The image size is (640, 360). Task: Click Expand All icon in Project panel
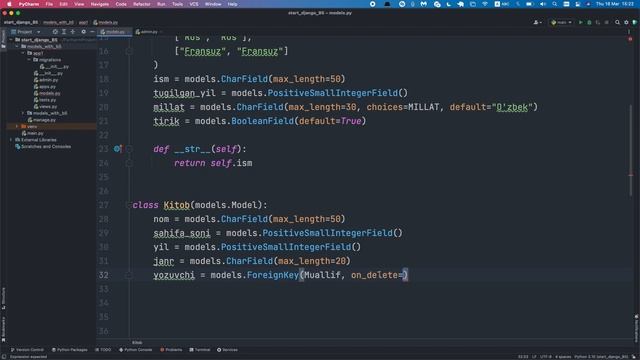(x=64, y=31)
